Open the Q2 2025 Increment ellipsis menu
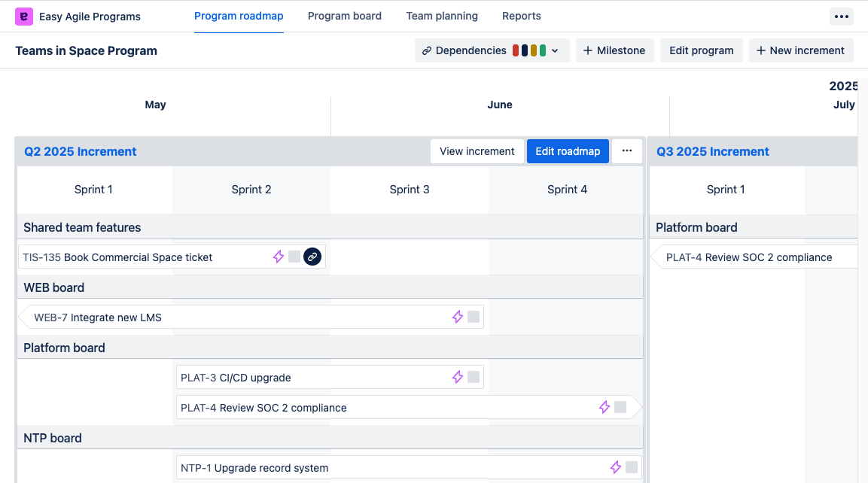This screenshot has height=483, width=868. point(627,150)
